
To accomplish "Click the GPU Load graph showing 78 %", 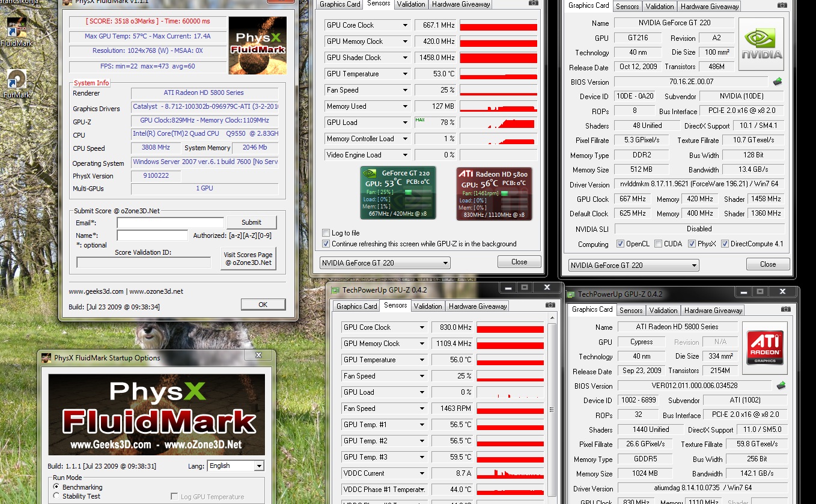I will 498,123.
